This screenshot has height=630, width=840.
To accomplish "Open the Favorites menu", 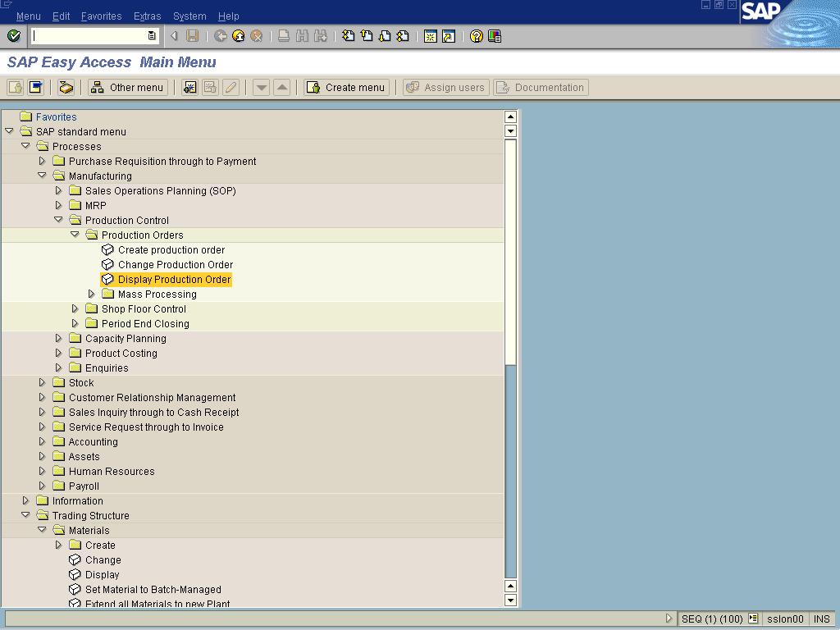I will pyautogui.click(x=101, y=16).
